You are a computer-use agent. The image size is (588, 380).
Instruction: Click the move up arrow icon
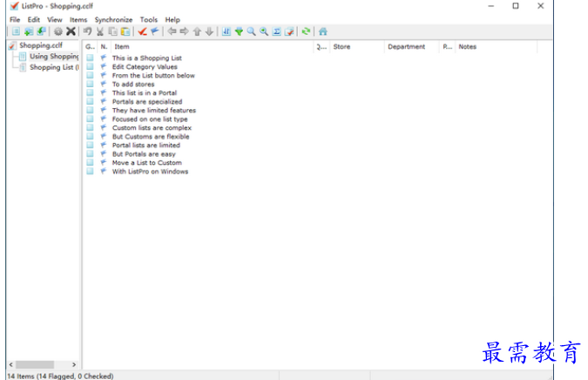point(197,31)
